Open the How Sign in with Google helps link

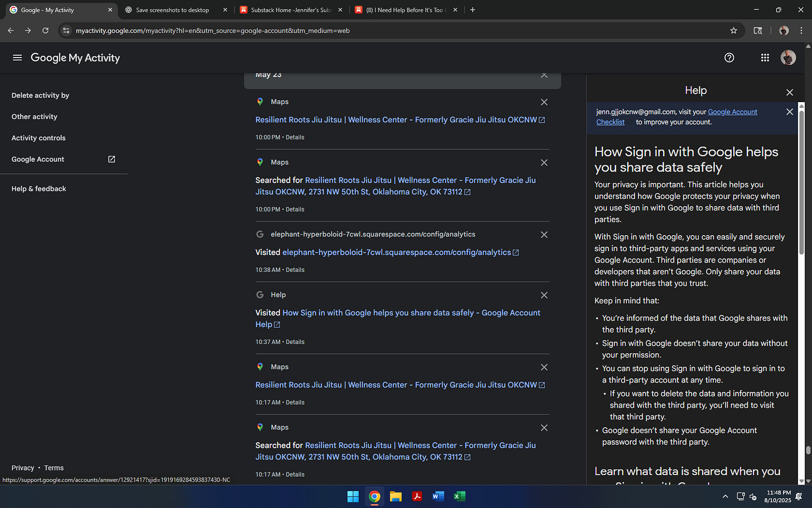tap(398, 318)
